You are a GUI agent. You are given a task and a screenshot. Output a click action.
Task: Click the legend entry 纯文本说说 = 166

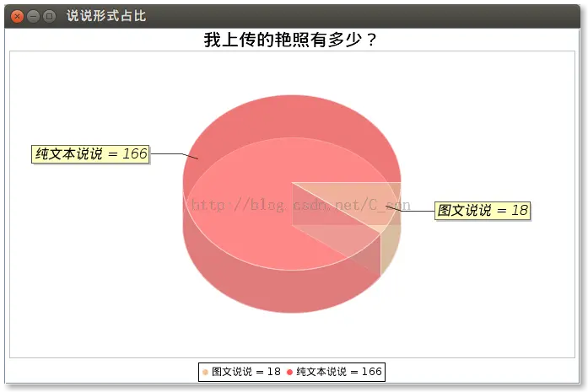(x=335, y=372)
